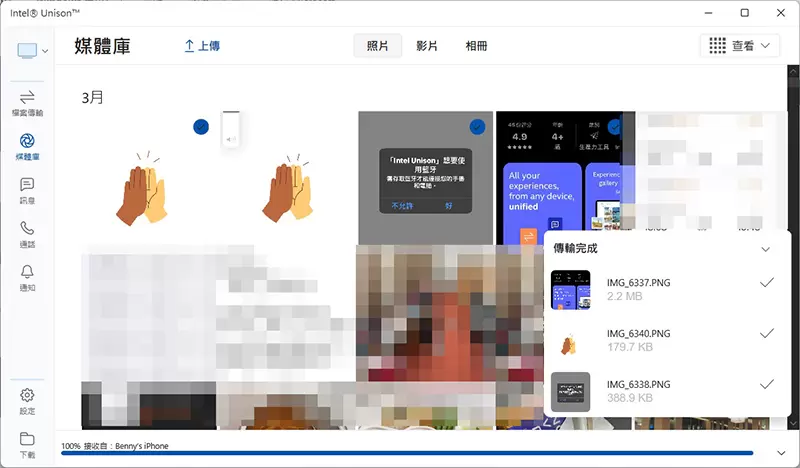Expand the bottom transfer status chevron
This screenshot has width=800, height=468.
[x=781, y=453]
